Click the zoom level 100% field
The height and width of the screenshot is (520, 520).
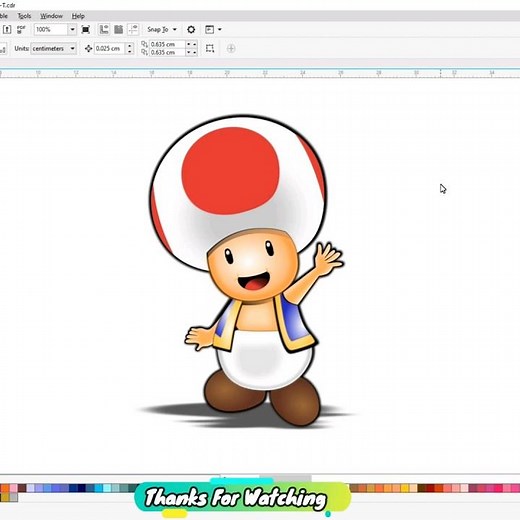tap(51, 29)
